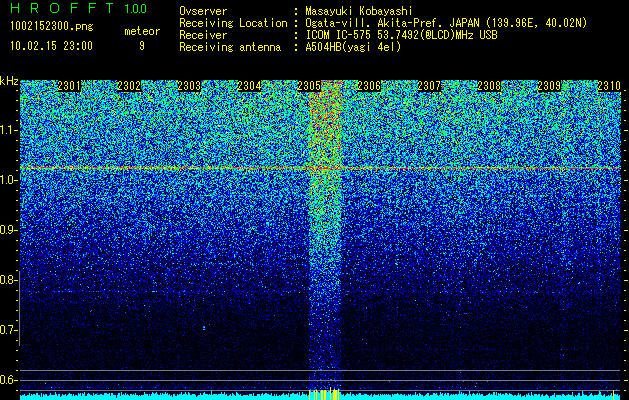Image resolution: width=629 pixels, height=400 pixels.
Task: Click the 'Receiving antenna' field label
Action: pyautogui.click(x=230, y=47)
